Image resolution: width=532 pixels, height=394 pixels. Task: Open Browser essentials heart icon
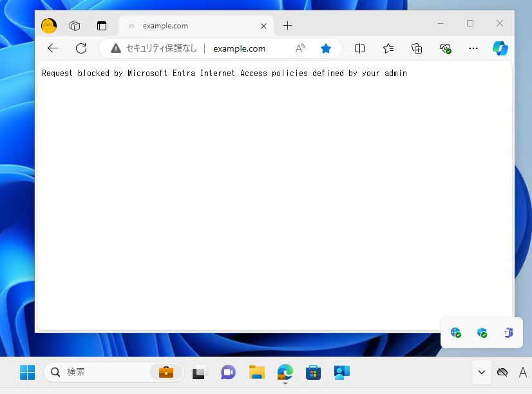point(445,48)
